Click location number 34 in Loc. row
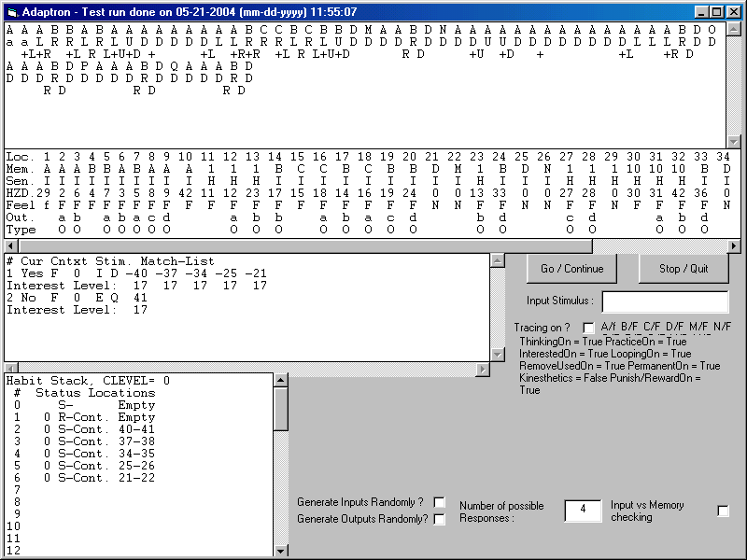Viewport: 747px width, 560px height. click(x=723, y=157)
